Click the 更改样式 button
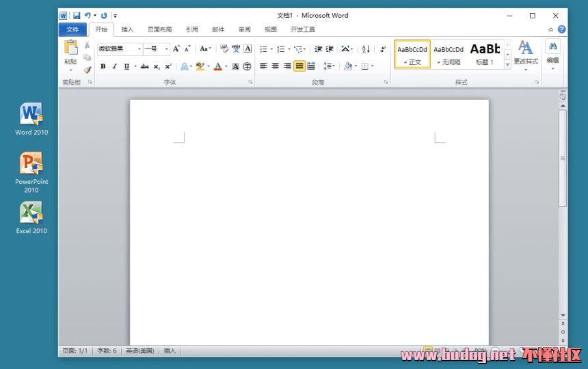 pyautogui.click(x=526, y=55)
